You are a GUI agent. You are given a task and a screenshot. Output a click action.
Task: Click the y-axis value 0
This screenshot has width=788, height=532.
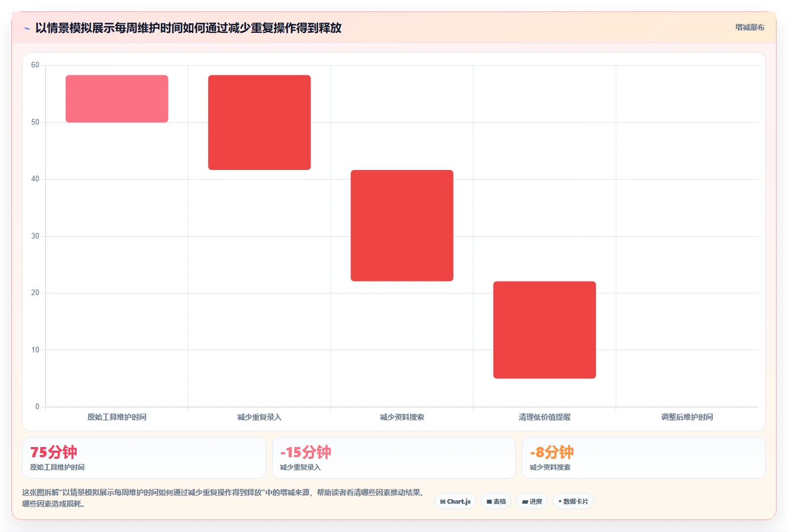tap(37, 407)
